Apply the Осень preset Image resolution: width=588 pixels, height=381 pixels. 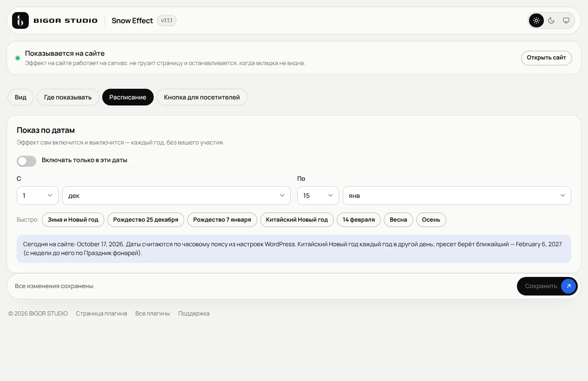coord(431,220)
